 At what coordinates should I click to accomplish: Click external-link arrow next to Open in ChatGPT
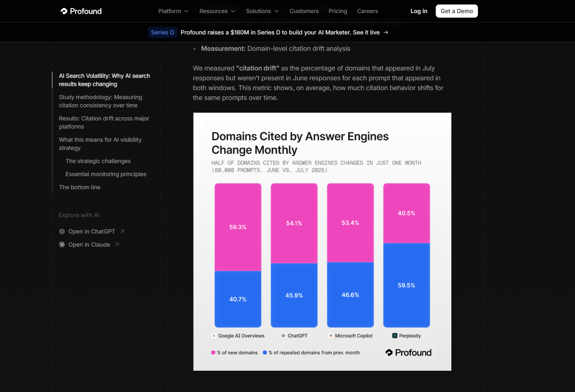tap(122, 231)
